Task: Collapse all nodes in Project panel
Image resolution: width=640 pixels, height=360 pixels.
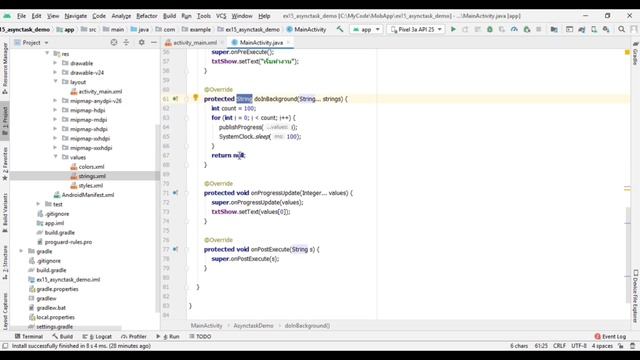Action: pyautogui.click(x=126, y=42)
